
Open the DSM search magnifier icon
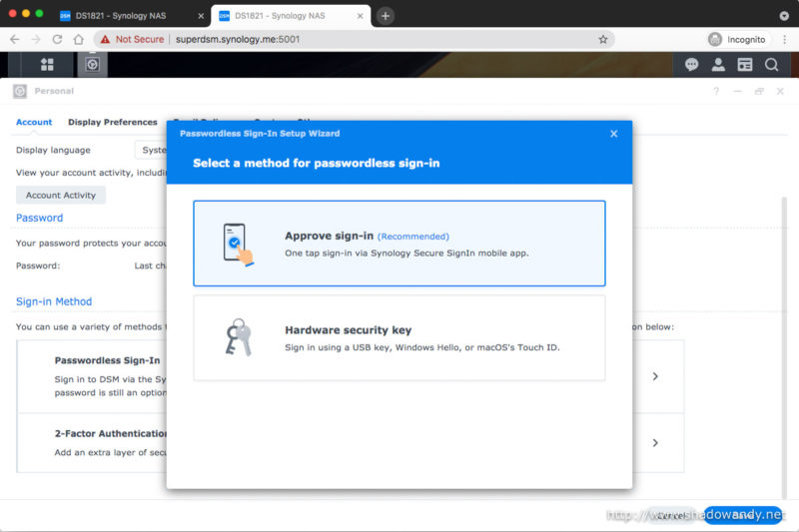coord(771,65)
